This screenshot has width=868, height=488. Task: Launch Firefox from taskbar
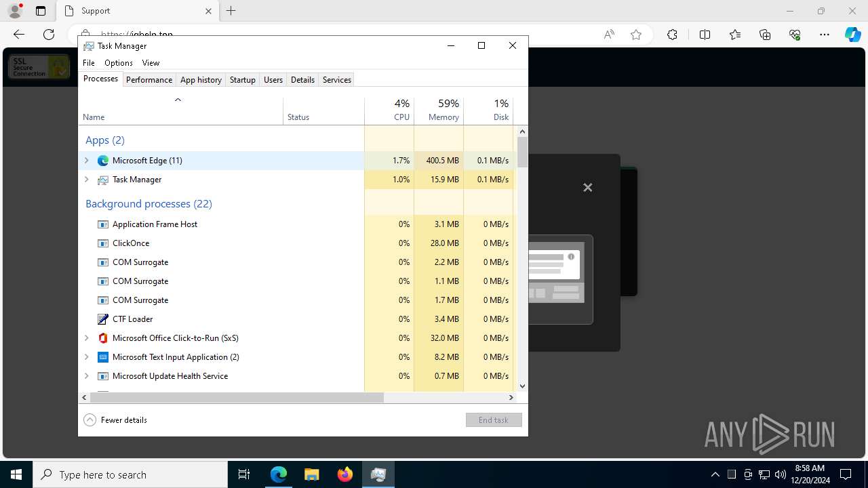[345, 474]
